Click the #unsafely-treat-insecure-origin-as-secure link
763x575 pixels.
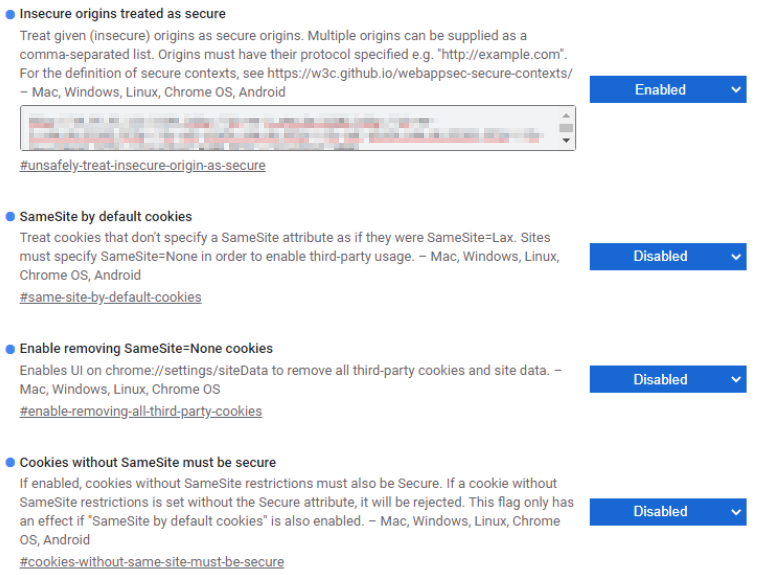click(x=142, y=165)
